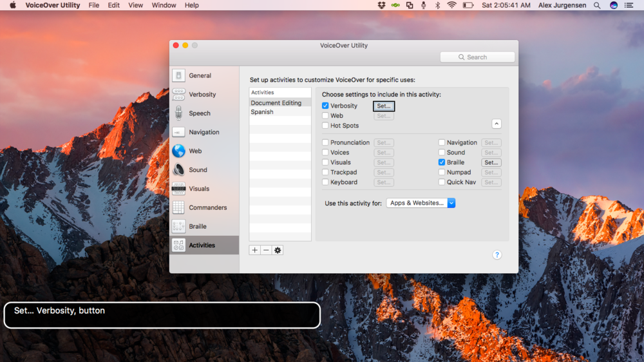
Task: Open Spotlight search in menu bar
Action: (x=597, y=5)
